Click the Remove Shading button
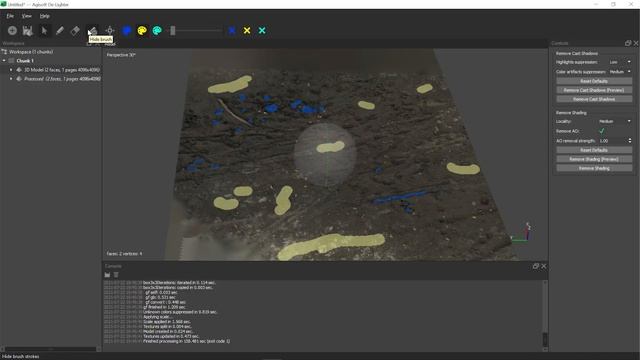640x360 pixels. (x=594, y=168)
